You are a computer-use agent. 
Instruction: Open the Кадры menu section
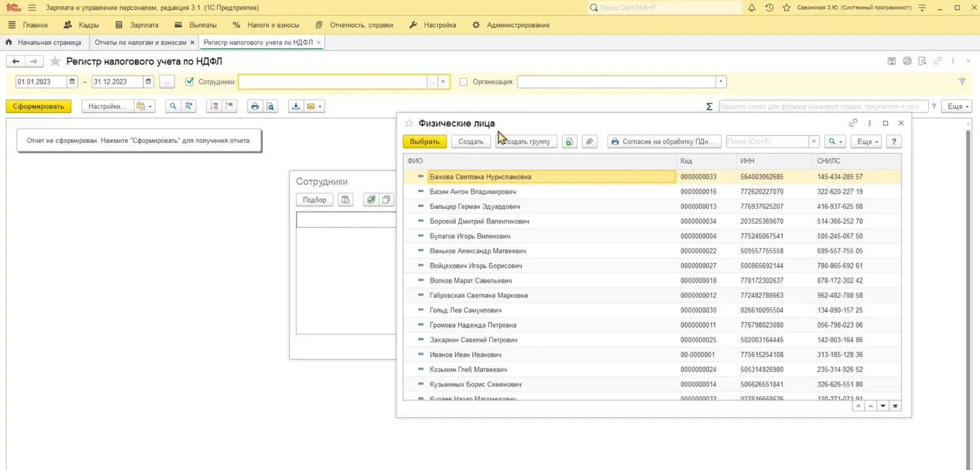pyautogui.click(x=82, y=25)
